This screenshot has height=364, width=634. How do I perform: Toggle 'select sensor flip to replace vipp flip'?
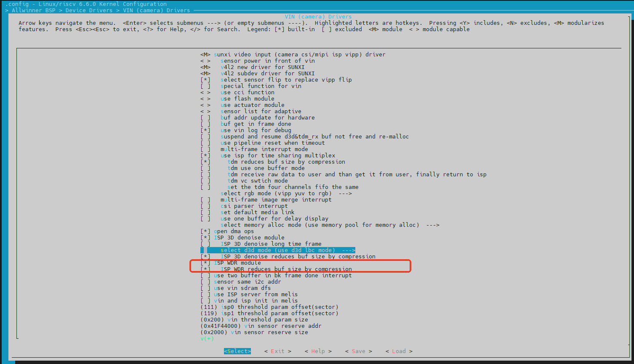[x=286, y=80]
